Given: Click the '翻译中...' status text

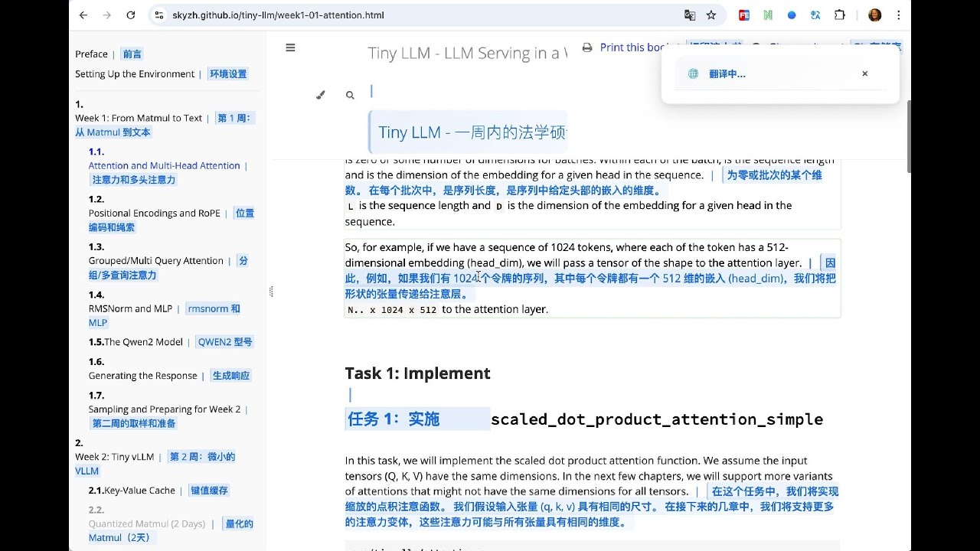Looking at the screenshot, I should (x=727, y=74).
